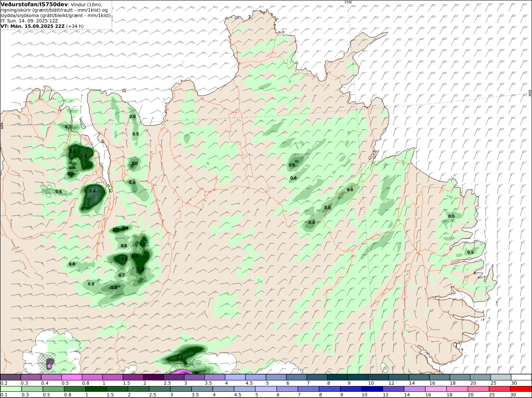Select the 0.1–0.3 pale green swatch, lower row
This screenshot has width=532, height=398.
point(10,389)
